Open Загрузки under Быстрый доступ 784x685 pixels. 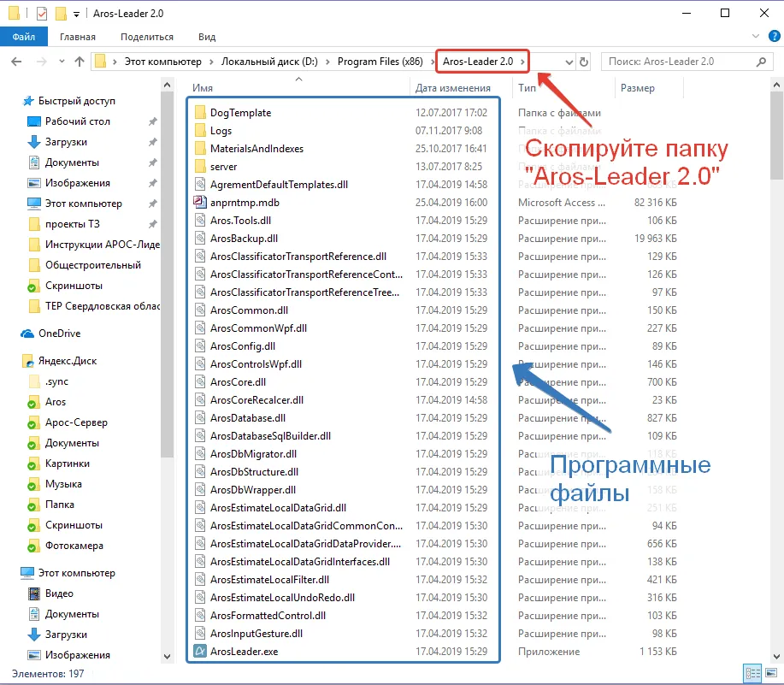click(x=66, y=142)
